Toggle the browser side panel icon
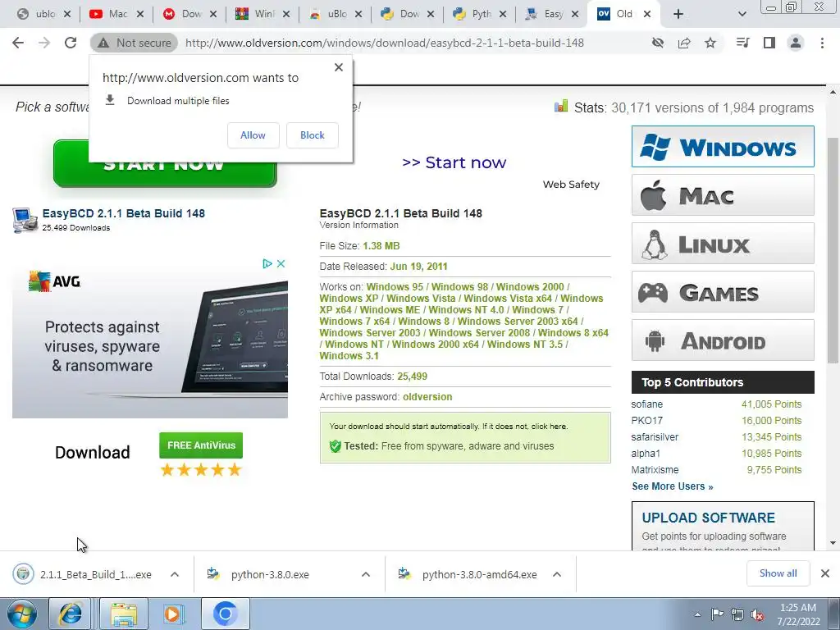This screenshot has height=630, width=840. tap(769, 43)
